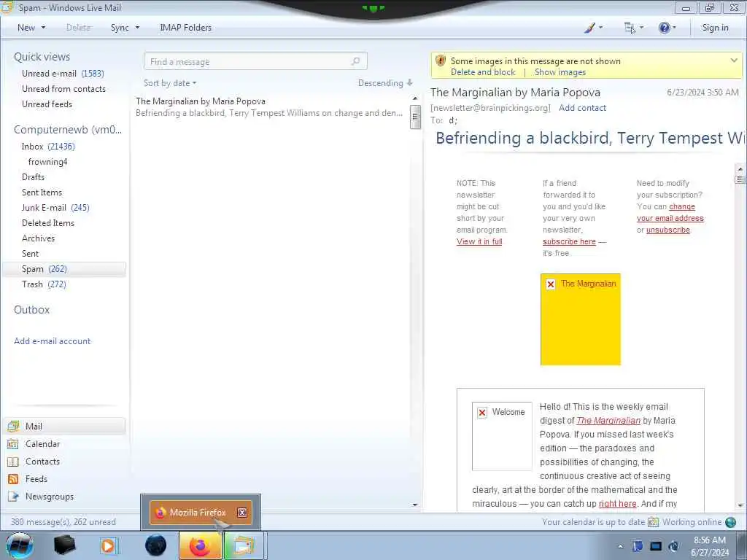Expand the Help dropdown arrow
747x560 pixels.
674,28
